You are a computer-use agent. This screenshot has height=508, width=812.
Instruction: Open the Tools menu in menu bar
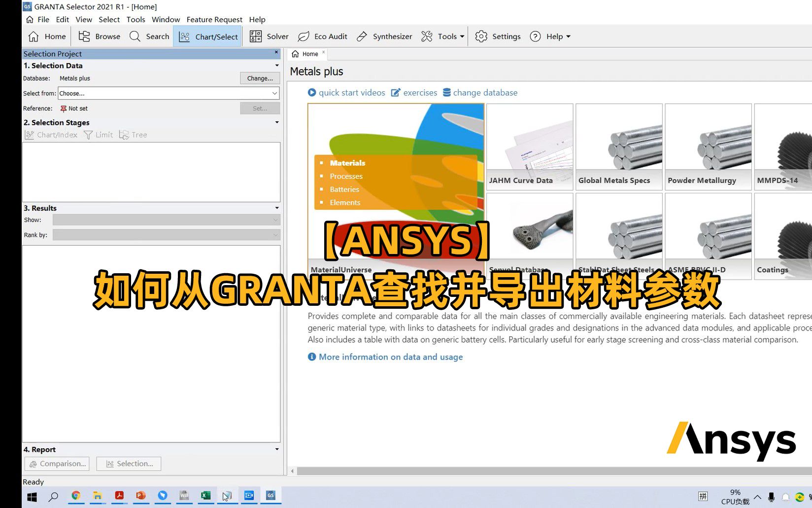[x=135, y=20]
